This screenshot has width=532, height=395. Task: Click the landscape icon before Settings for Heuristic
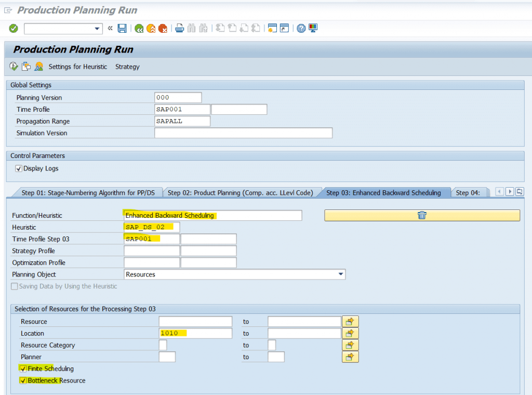tap(38, 67)
